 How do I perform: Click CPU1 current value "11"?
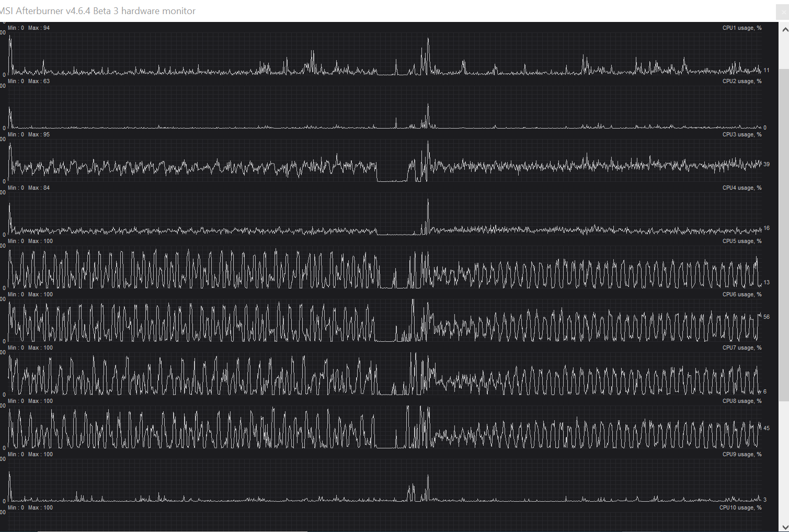coord(767,71)
